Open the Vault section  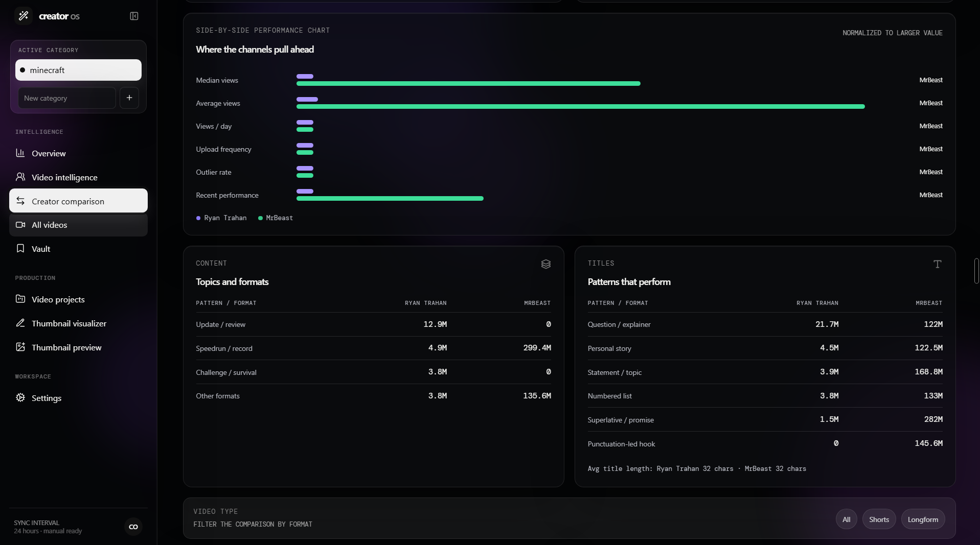pos(78,249)
